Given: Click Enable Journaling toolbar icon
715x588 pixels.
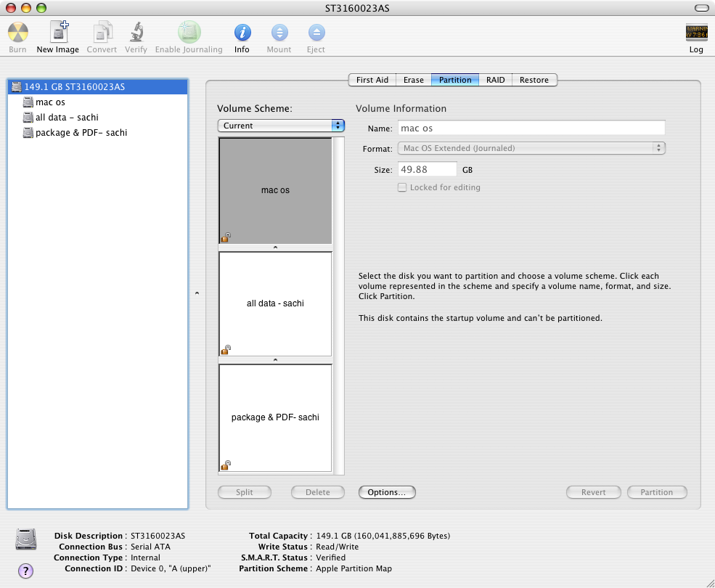Looking at the screenshot, I should coord(189,33).
